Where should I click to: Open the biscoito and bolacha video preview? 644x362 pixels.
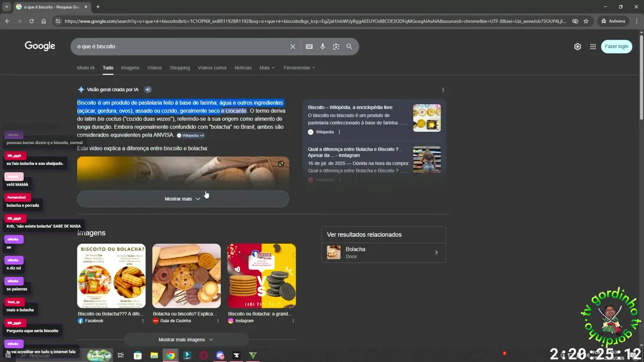pyautogui.click(x=183, y=172)
